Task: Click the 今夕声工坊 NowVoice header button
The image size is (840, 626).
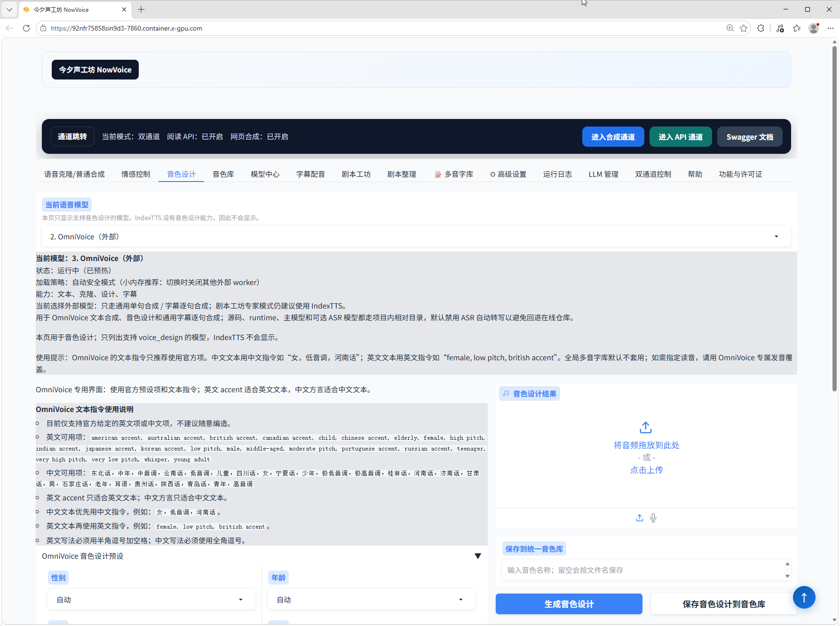Action: click(x=95, y=70)
